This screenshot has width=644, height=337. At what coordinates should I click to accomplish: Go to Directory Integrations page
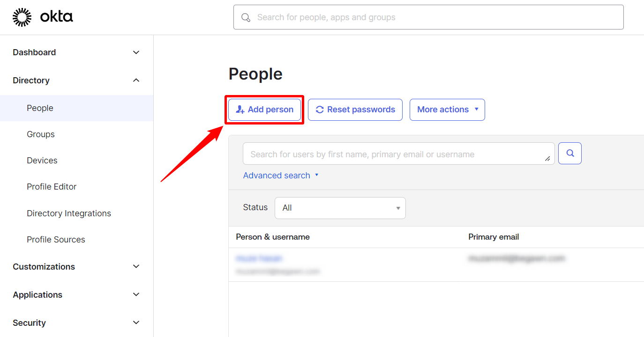(x=69, y=213)
